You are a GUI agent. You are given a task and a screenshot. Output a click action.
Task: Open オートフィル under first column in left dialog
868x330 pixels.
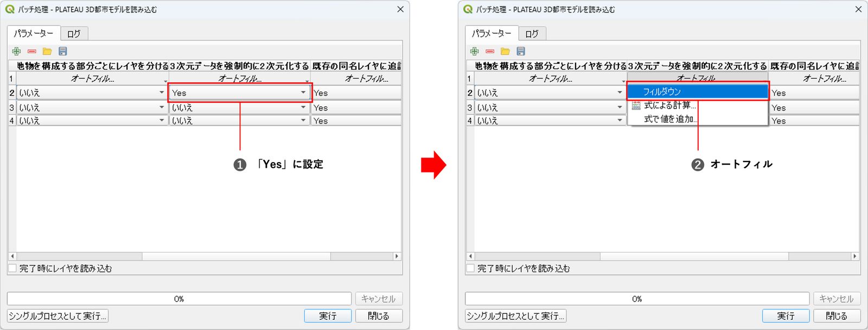coord(92,79)
